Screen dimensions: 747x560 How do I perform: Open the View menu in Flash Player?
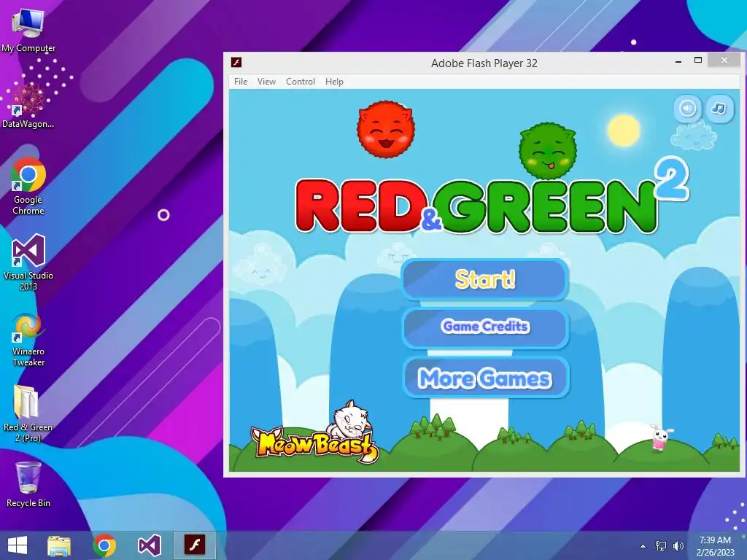(266, 82)
